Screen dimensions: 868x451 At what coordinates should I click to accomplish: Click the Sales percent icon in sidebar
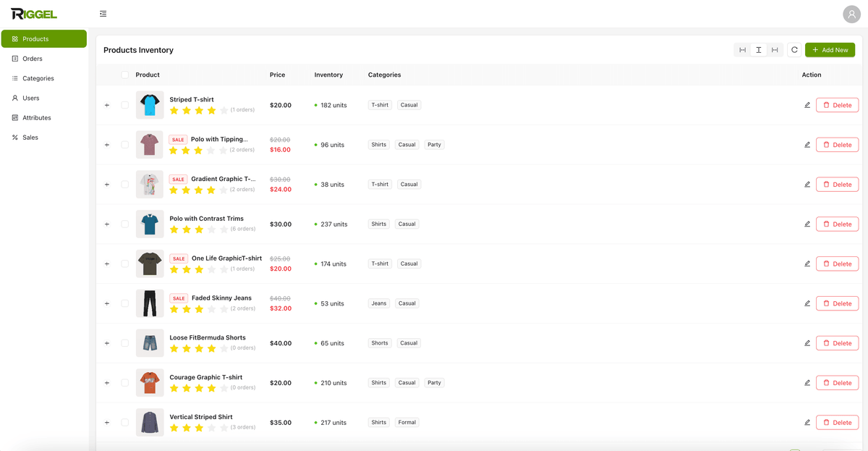coord(14,137)
